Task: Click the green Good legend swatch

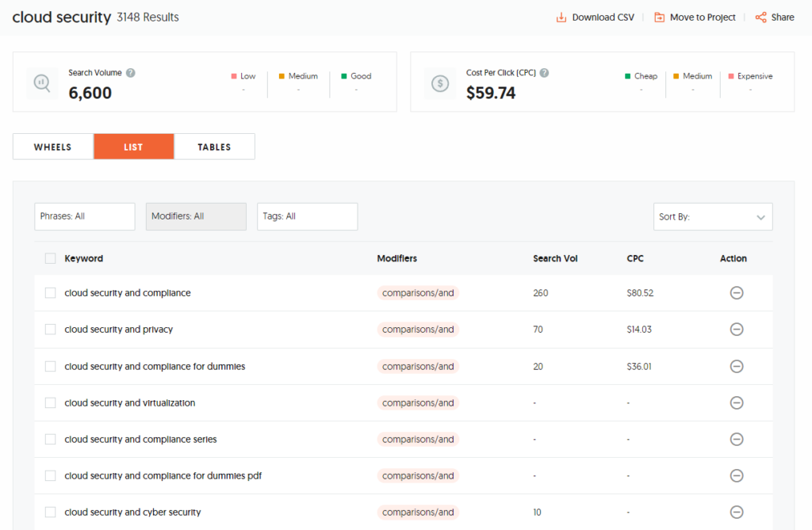Action: point(344,75)
